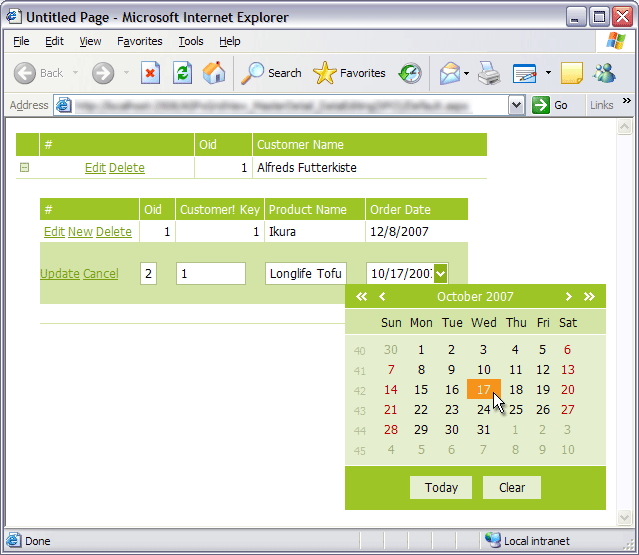Screen dimensions: 639x555
Task: Open the Tools menu
Action: pos(190,41)
